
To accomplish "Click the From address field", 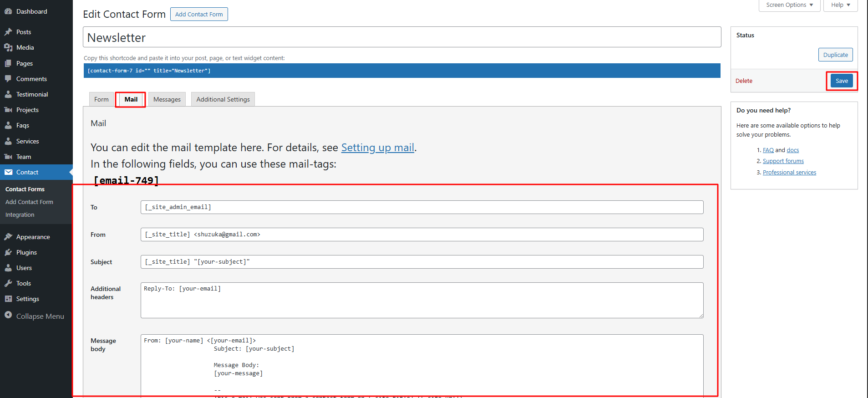I will (422, 235).
